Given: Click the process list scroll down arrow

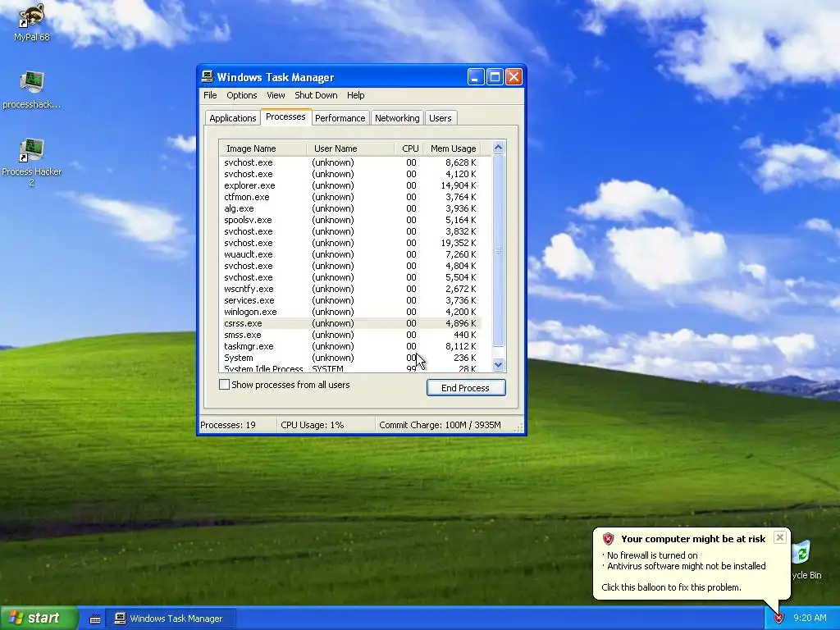Looking at the screenshot, I should click(498, 365).
